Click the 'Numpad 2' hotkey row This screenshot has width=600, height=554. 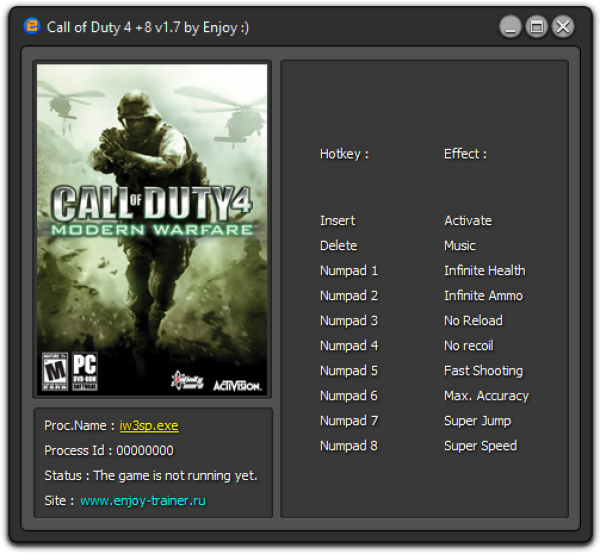coord(349,295)
